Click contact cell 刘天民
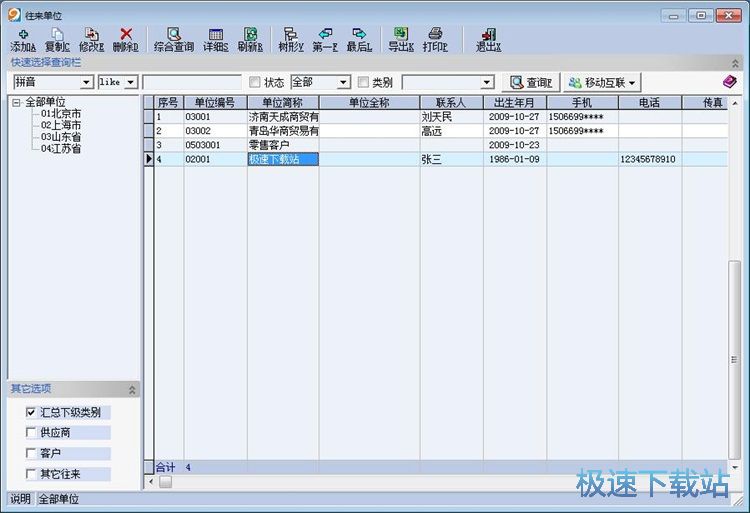 coord(452,117)
